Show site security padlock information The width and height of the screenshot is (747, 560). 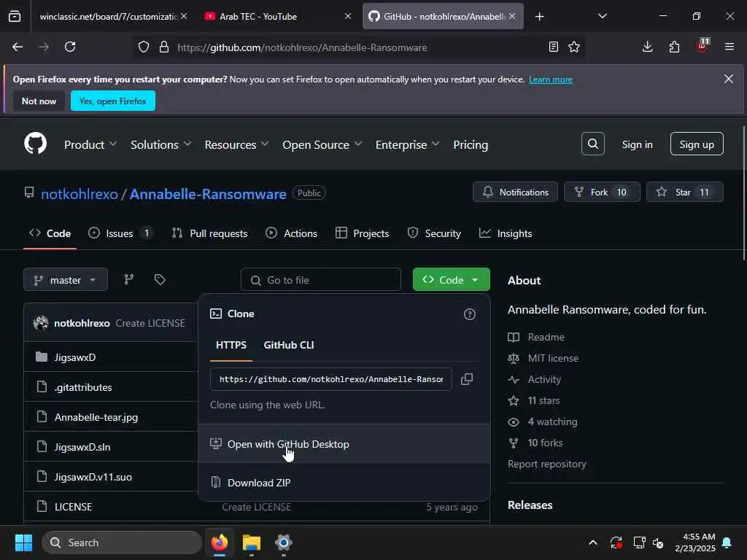164,47
